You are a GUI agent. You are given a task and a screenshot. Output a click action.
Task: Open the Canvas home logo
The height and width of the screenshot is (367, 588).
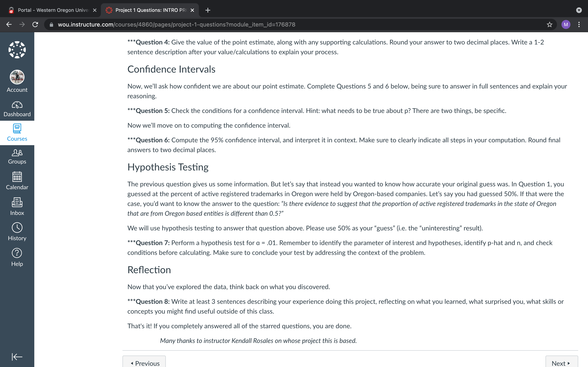17,50
